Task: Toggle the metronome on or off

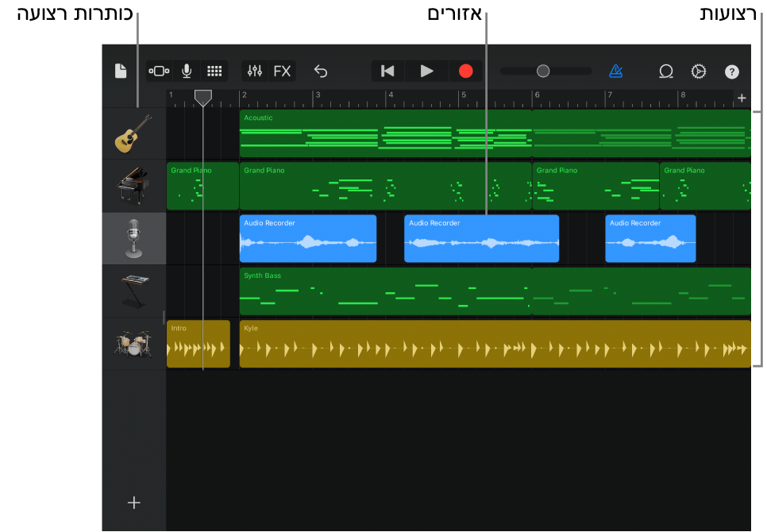Action: pos(616,71)
